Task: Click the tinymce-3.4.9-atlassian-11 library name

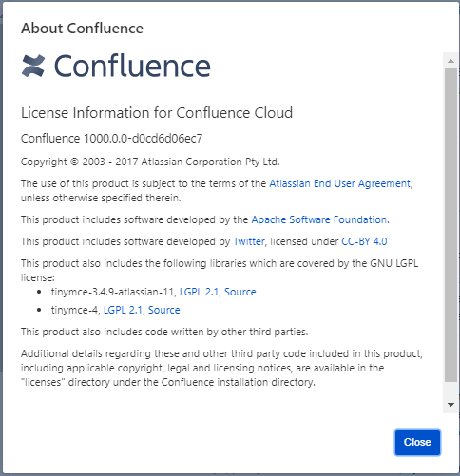Action: 114,292
